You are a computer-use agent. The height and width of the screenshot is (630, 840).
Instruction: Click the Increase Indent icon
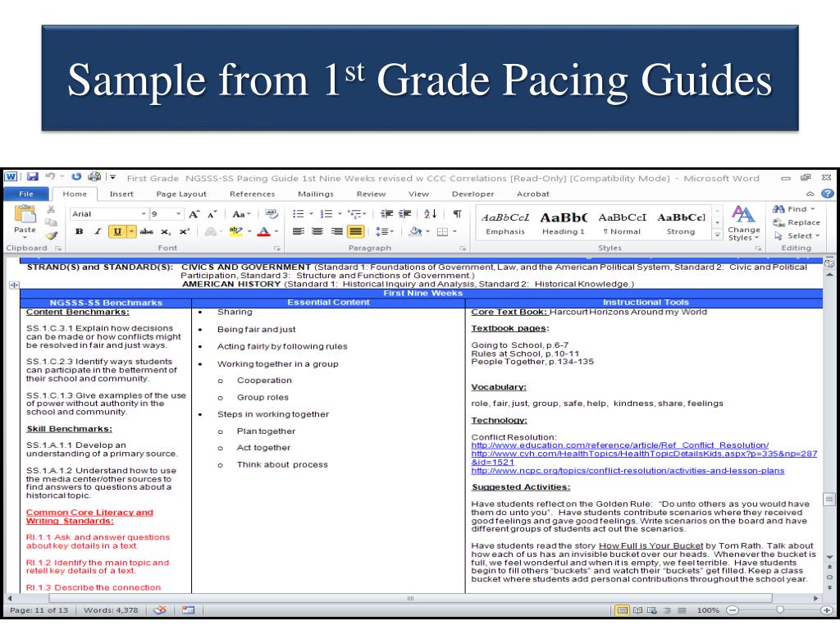pos(405,214)
